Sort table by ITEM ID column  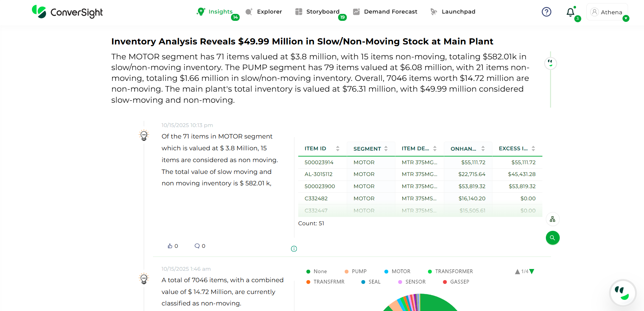tap(337, 149)
